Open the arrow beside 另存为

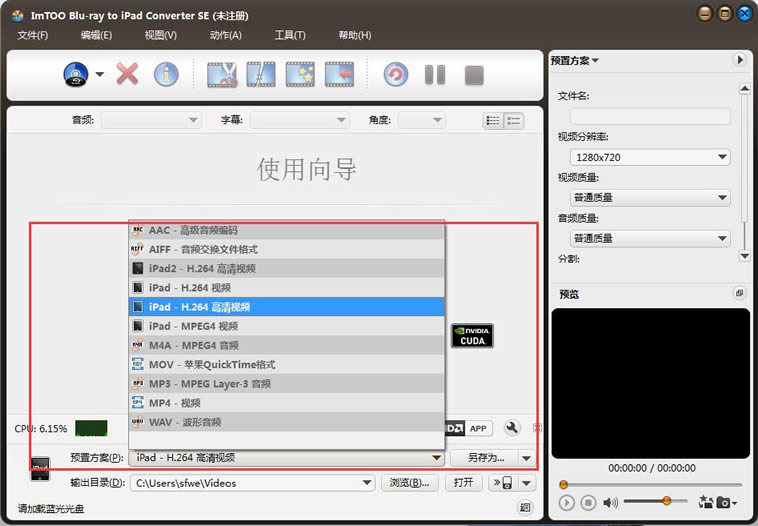point(526,457)
